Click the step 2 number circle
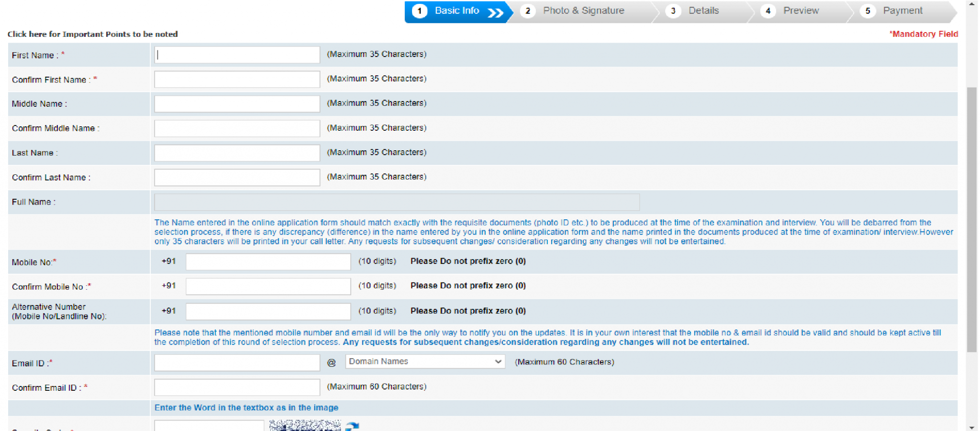This screenshot has width=980, height=431. tap(527, 11)
